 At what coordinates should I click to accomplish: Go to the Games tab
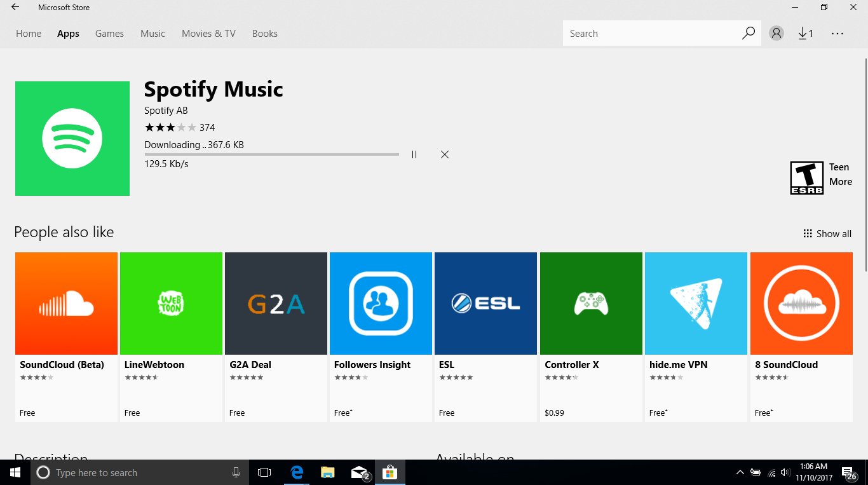(109, 34)
